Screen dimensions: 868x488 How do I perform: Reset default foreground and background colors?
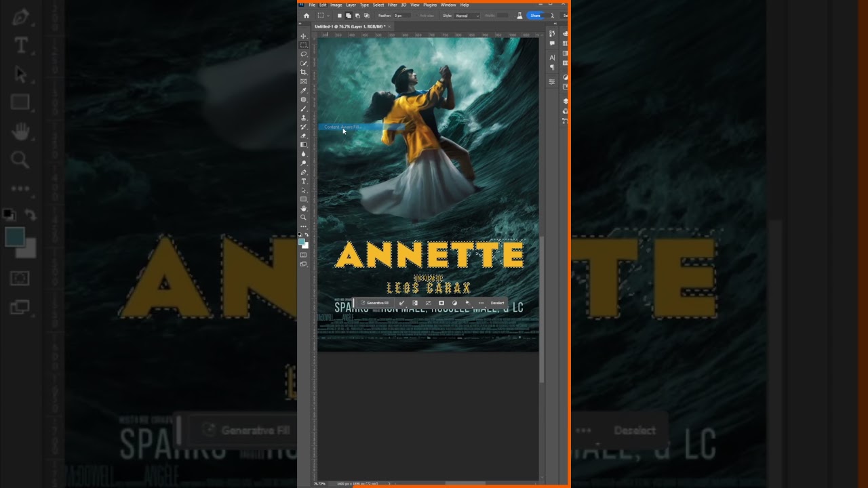[x=300, y=235]
